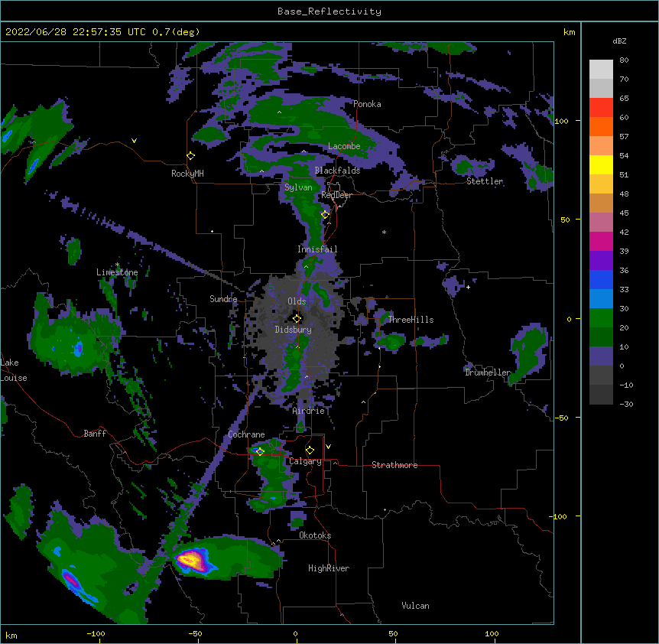Select the Limestone label

coord(117,272)
